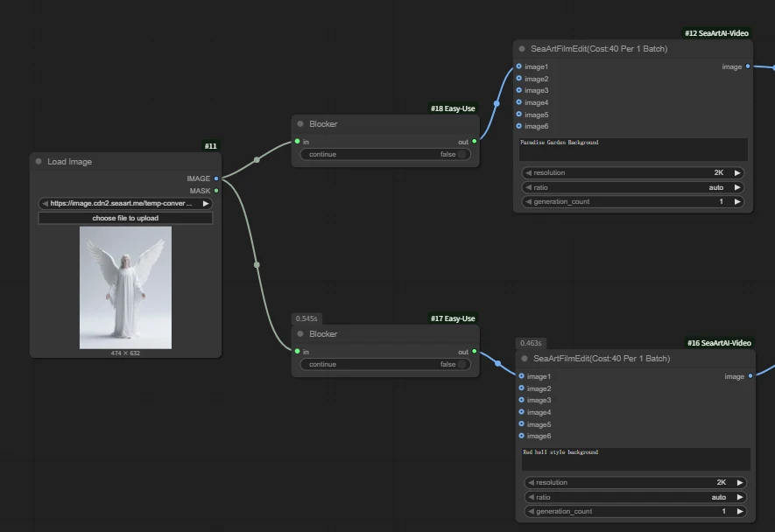This screenshot has width=775, height=532.
Task: Step ratio forward on node #16
Action: click(740, 497)
